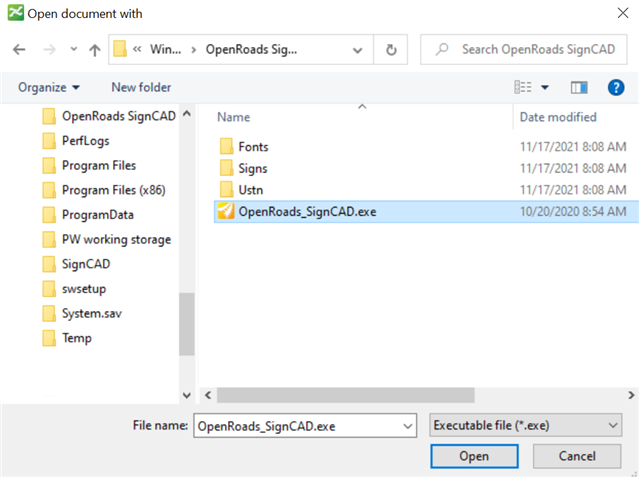Image resolution: width=639 pixels, height=477 pixels.
Task: Click the Open button
Action: point(474,456)
